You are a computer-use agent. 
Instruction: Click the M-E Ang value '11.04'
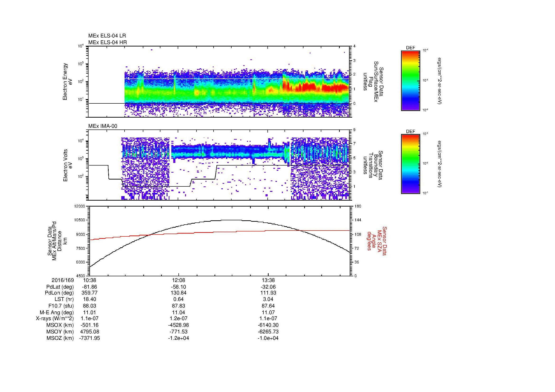point(179,313)
